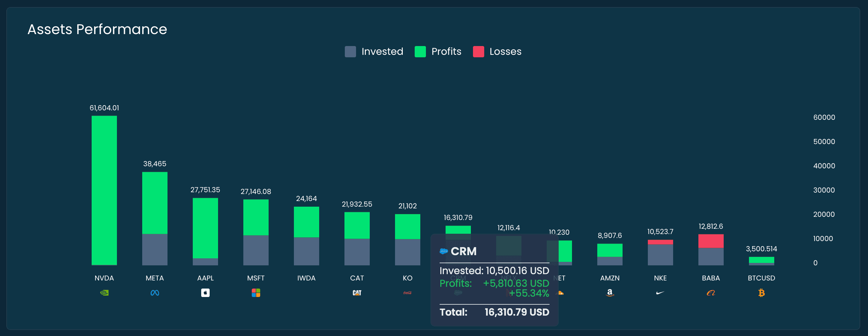This screenshot has width=868, height=336.
Task: Click the 24,164 value above IWDA
Action: click(307, 199)
